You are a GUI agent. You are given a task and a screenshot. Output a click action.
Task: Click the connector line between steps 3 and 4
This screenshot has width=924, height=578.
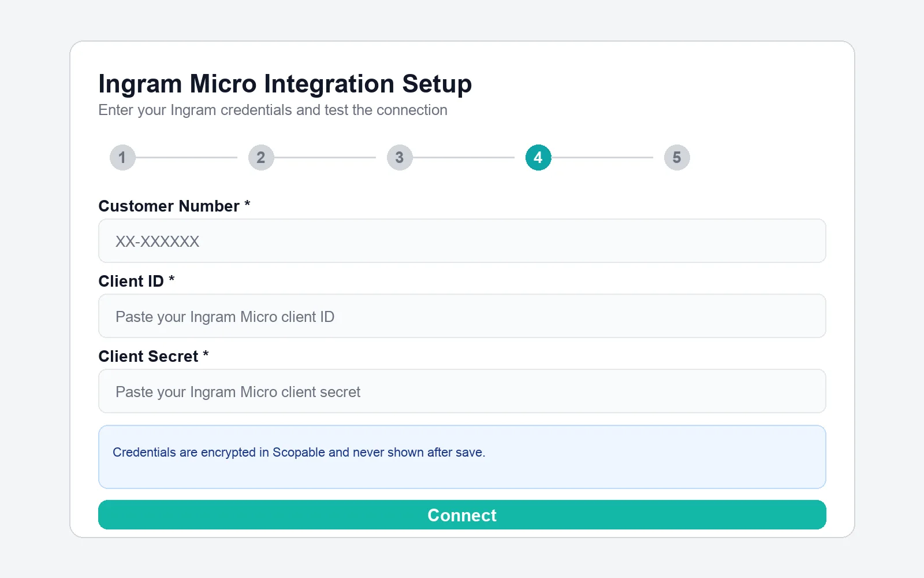pyautogui.click(x=468, y=157)
